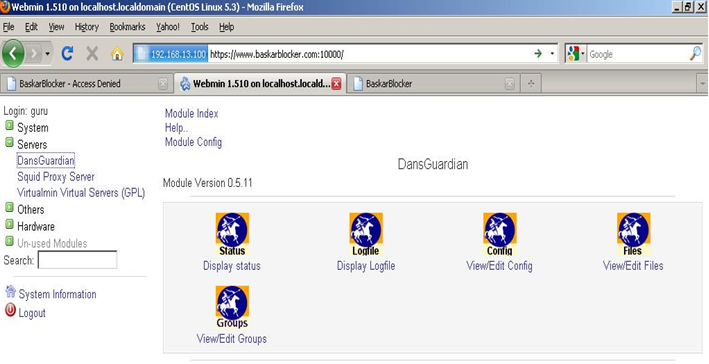Open the File menu
Screen dimensions: 709x364
point(9,27)
